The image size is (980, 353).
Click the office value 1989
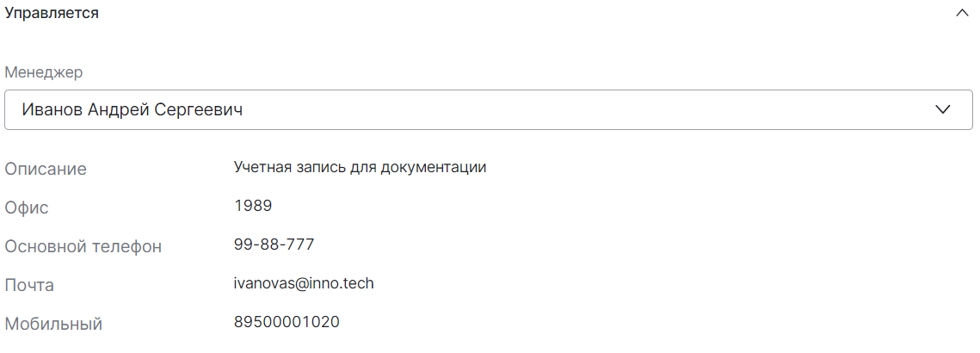[253, 206]
